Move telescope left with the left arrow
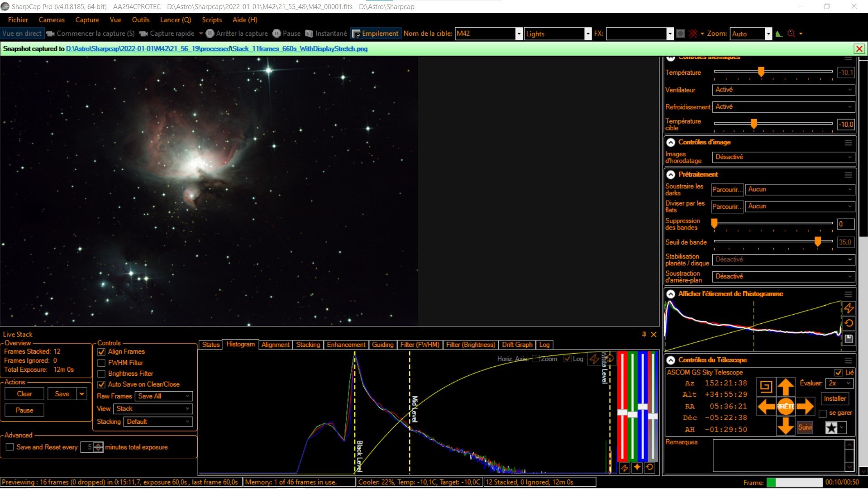 tap(766, 407)
